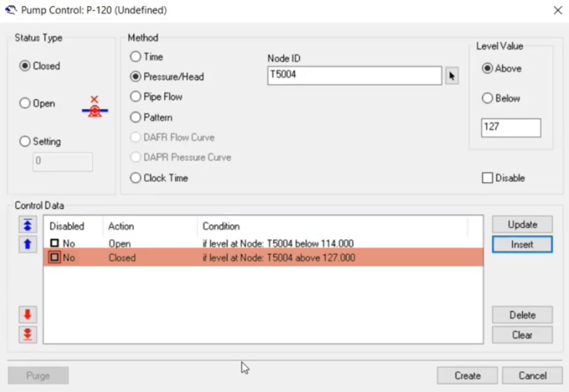569x392 pixels.
Task: Move selected control to top of list
Action: click(28, 225)
